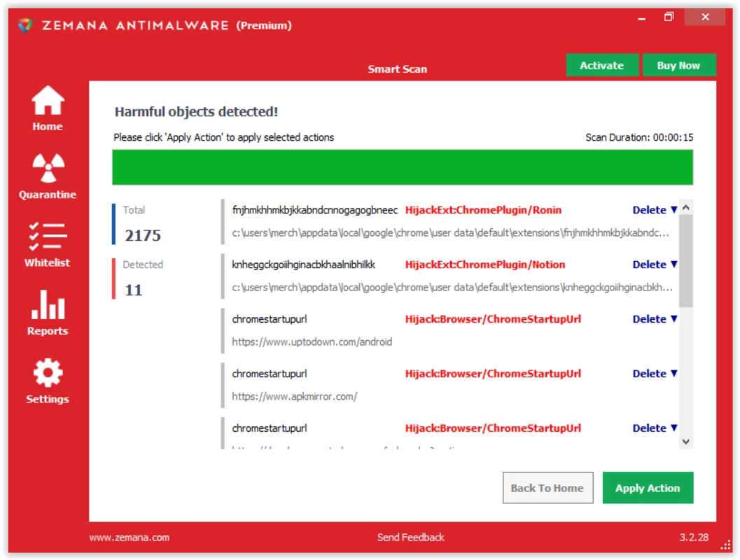Click version number 3.2.28
This screenshot has height=560, width=740.
694,538
